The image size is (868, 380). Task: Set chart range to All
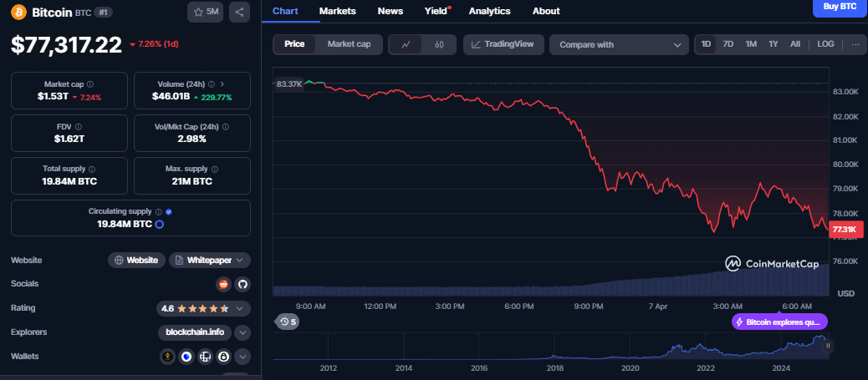(795, 44)
